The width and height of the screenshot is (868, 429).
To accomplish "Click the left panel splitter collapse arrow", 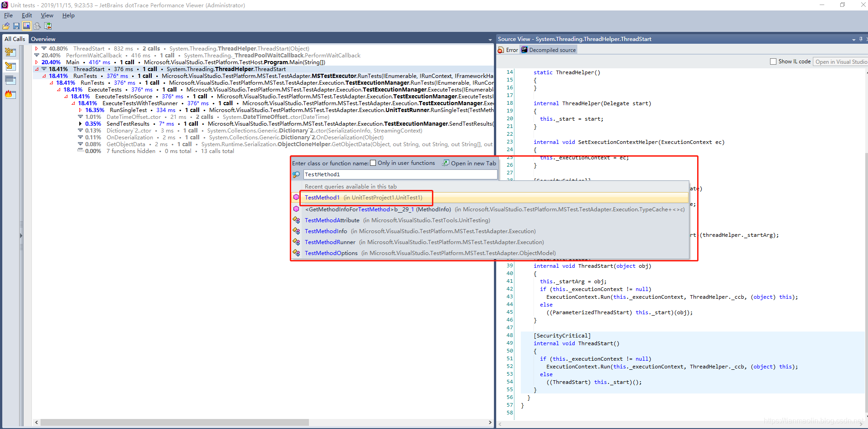I will [21, 235].
